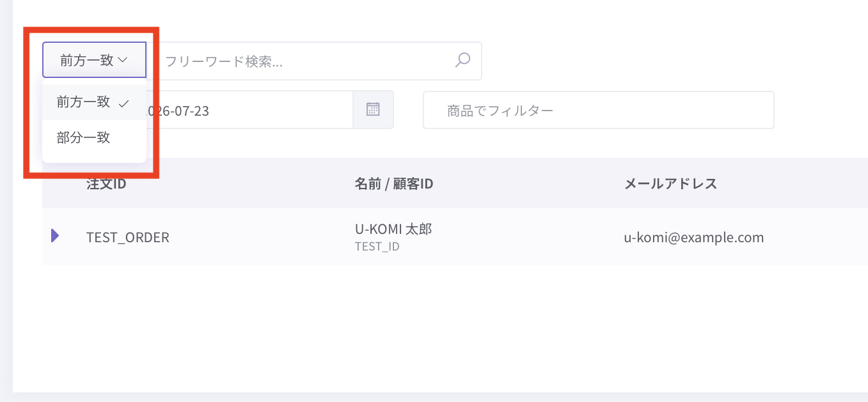Click the customer name U-KOMI 太郎

pos(393,229)
